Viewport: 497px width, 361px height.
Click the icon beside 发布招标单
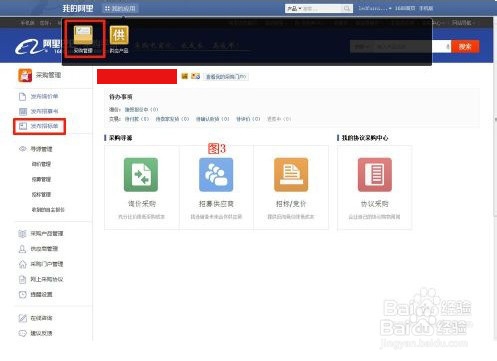[22, 126]
